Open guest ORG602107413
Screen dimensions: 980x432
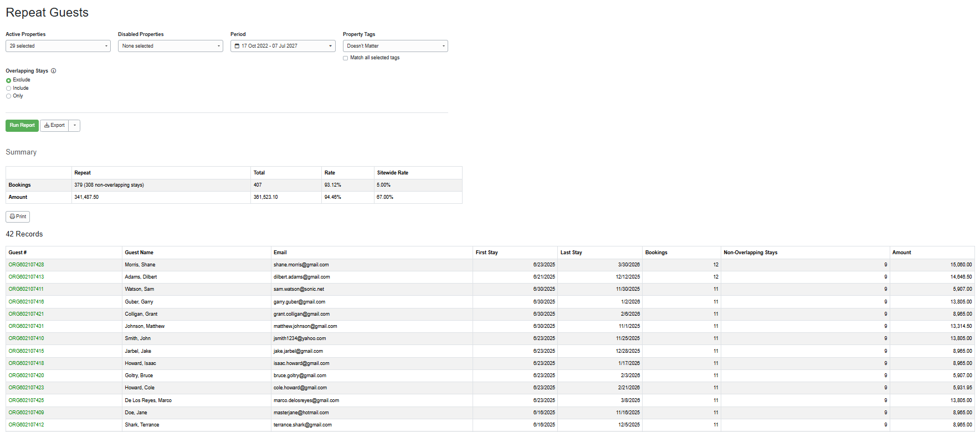pyautogui.click(x=26, y=277)
